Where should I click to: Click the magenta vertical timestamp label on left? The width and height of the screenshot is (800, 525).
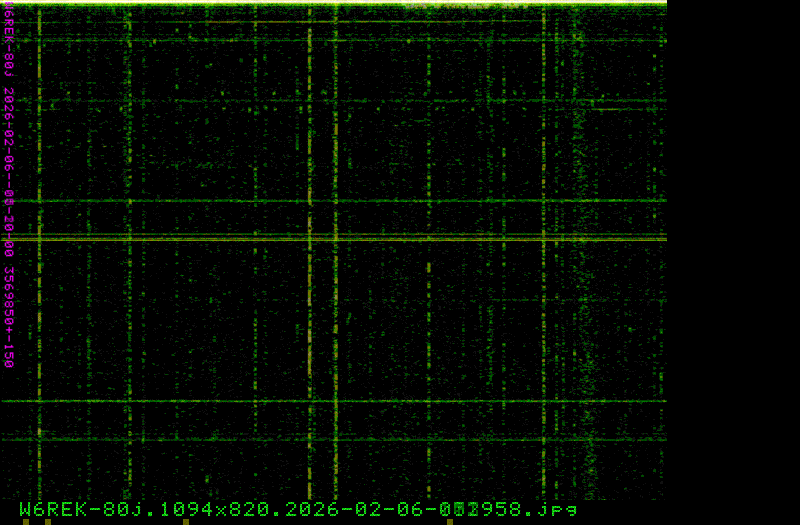8,190
